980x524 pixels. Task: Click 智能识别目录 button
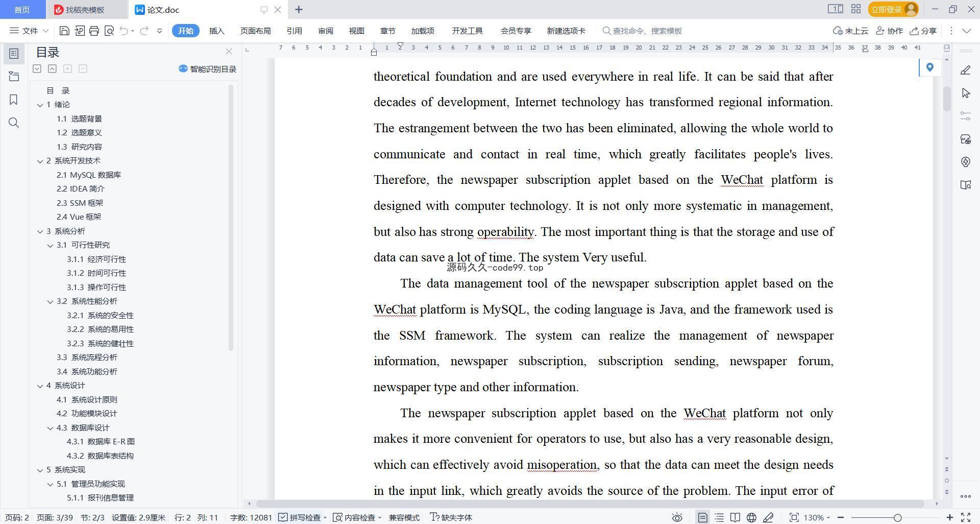click(207, 69)
